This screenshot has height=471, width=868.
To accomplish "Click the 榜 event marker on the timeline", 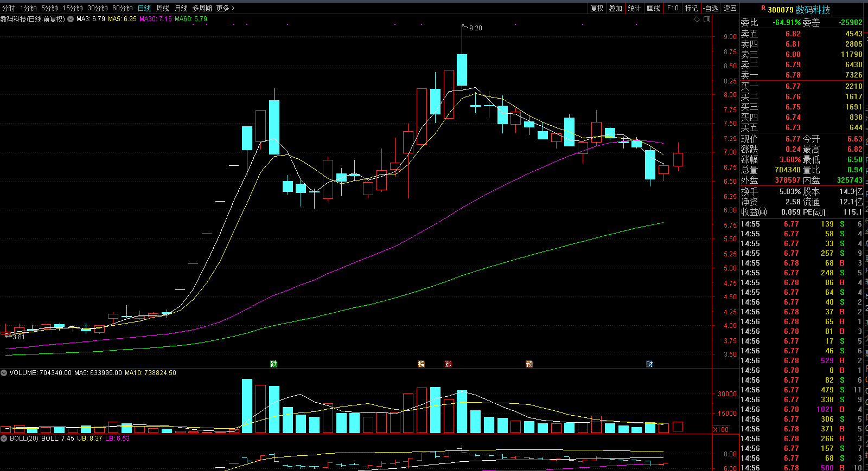I will coord(421,364).
